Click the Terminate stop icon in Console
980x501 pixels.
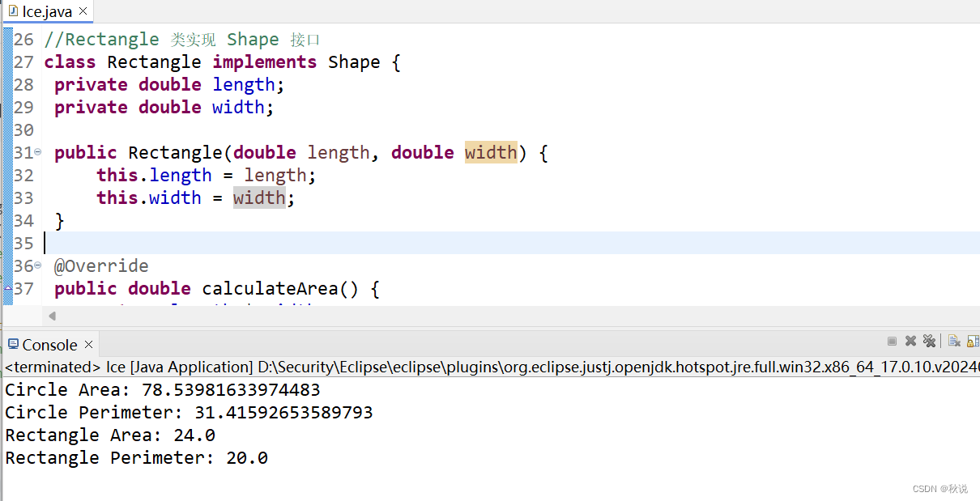point(892,342)
